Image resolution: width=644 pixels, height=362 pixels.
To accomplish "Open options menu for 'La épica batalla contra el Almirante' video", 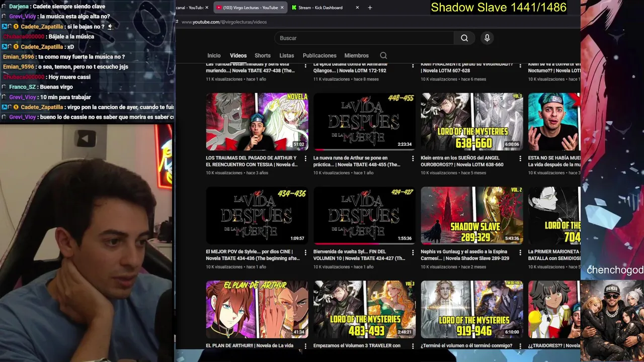I will [413, 66].
